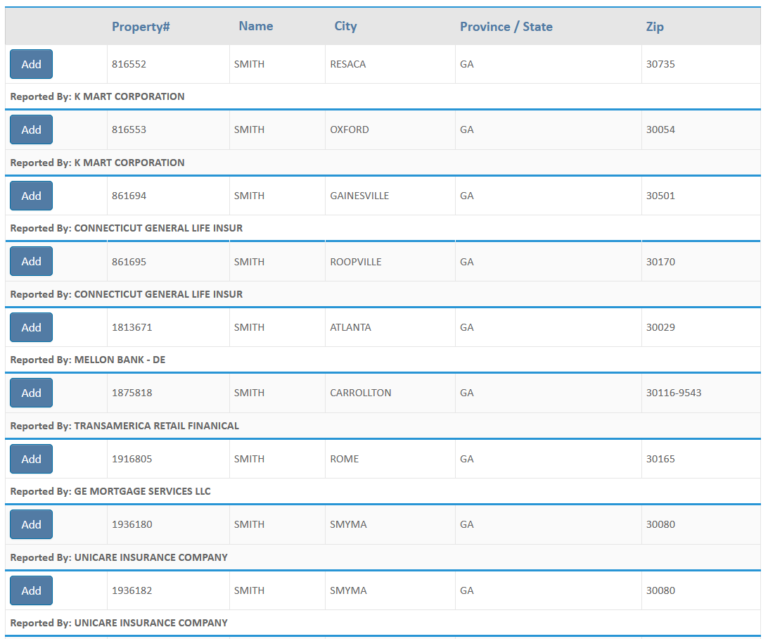
Task: Click GA state in GAINESVILLE row
Action: (466, 196)
